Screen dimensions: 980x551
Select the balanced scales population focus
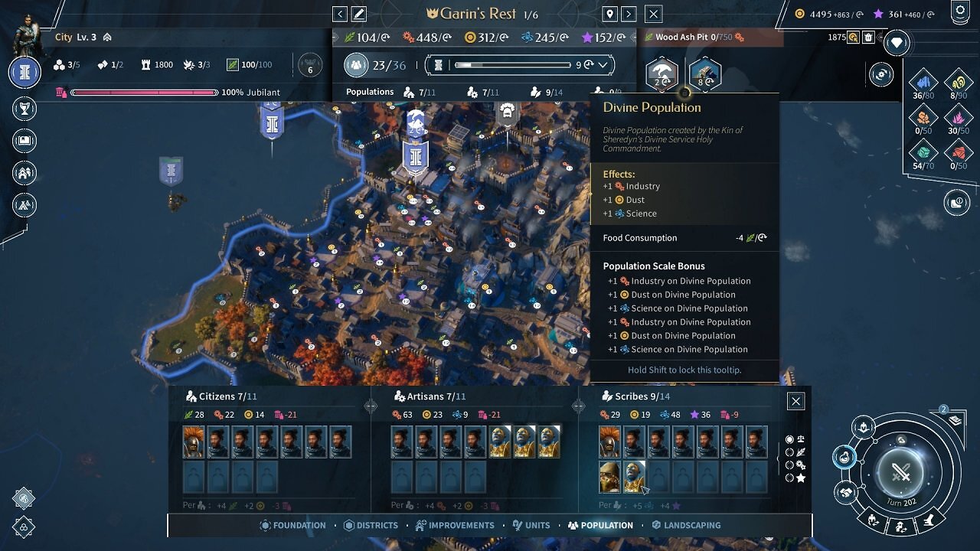(x=795, y=440)
